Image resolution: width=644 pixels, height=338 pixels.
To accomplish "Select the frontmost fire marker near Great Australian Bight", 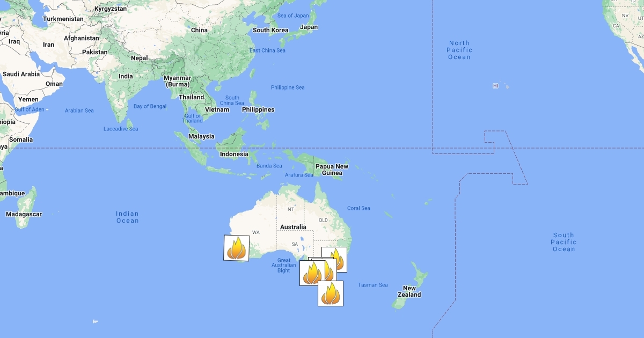I will point(312,273).
